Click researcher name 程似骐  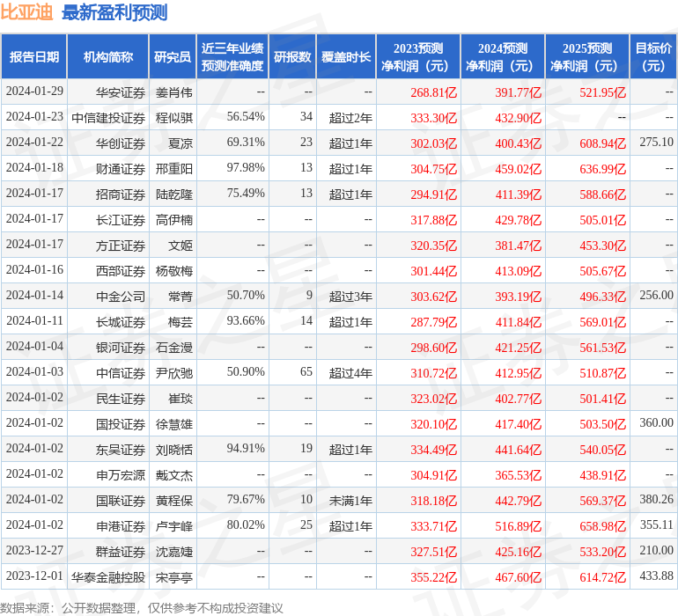click(173, 118)
